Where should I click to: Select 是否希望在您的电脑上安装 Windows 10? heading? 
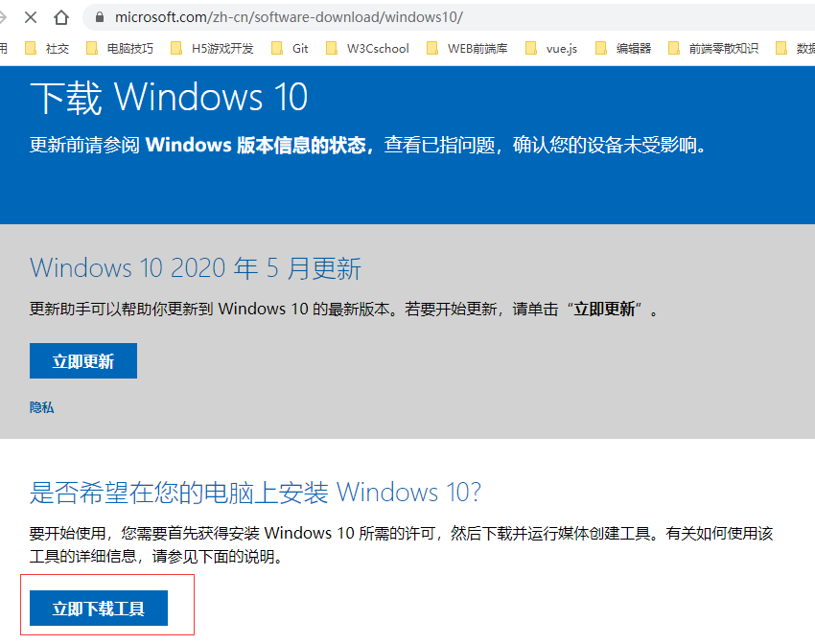(x=255, y=492)
